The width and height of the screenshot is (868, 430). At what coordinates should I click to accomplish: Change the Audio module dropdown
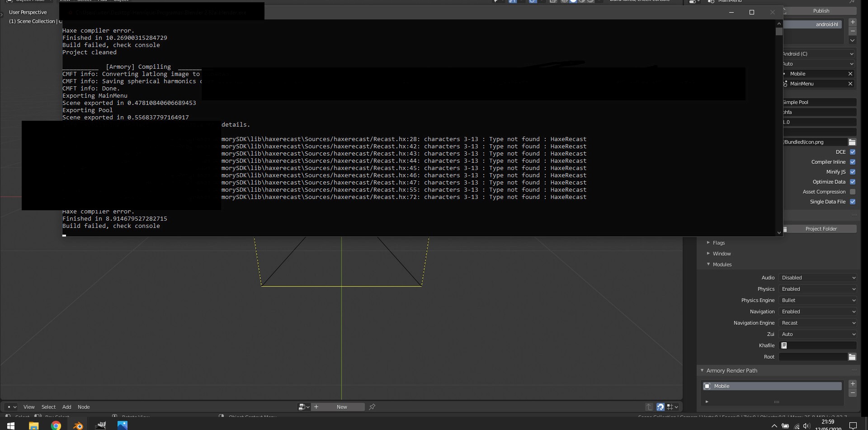[818, 278]
